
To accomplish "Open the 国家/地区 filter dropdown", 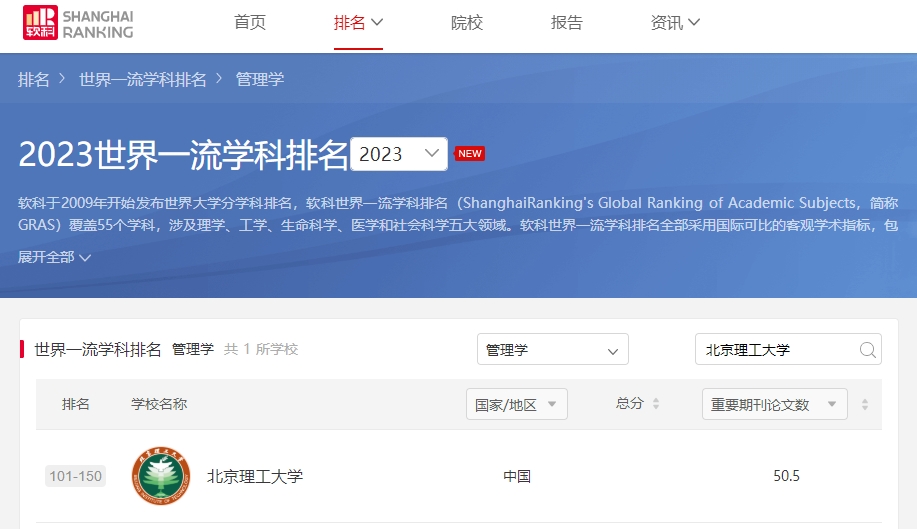I will coord(516,404).
